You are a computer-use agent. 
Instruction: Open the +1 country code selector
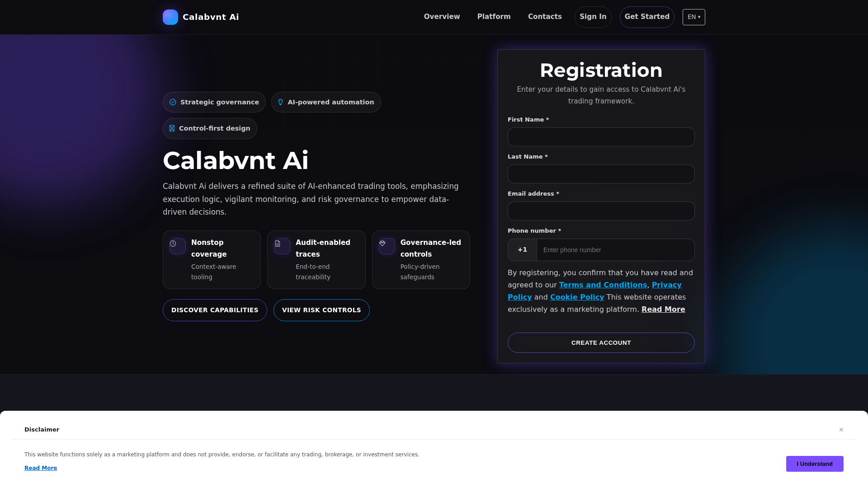[522, 250]
